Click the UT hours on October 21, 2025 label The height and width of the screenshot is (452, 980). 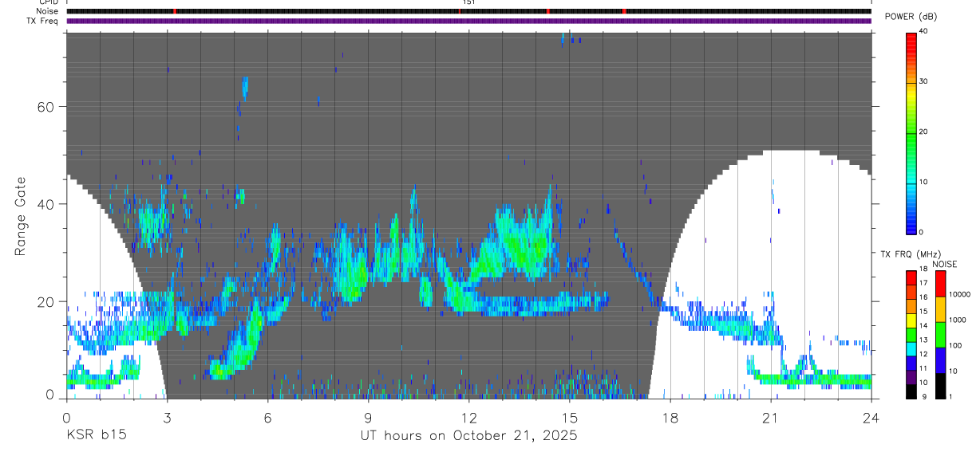click(468, 436)
